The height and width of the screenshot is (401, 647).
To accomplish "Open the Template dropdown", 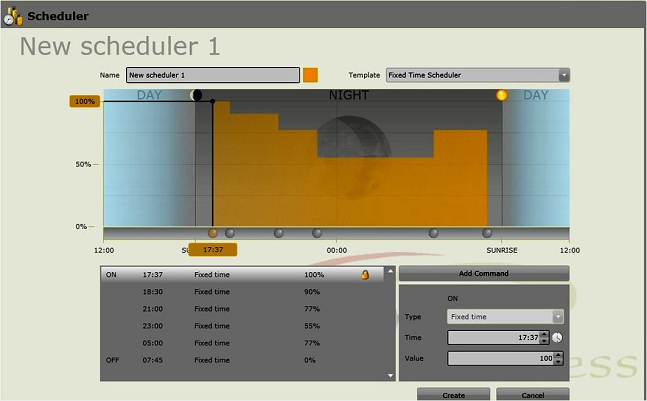I will 564,75.
